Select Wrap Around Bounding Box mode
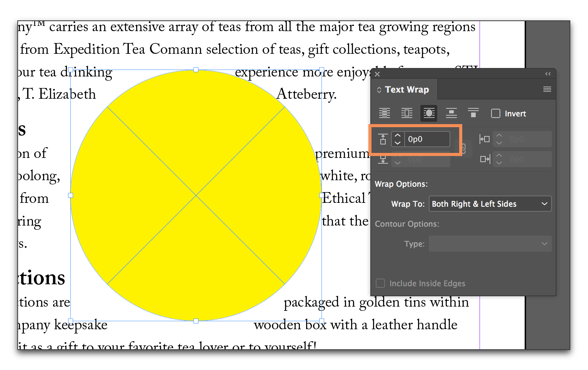Screen dimensions: 588x370 click(406, 113)
